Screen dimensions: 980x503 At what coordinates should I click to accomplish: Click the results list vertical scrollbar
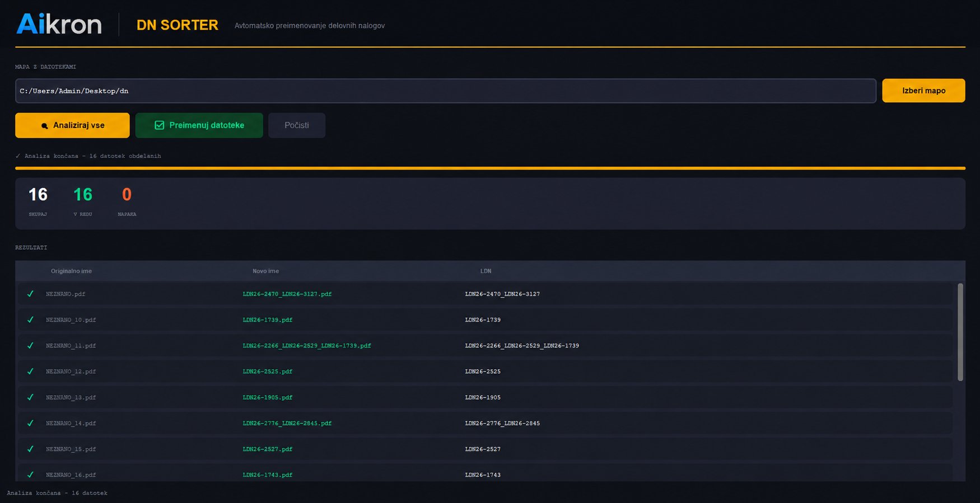[960, 332]
